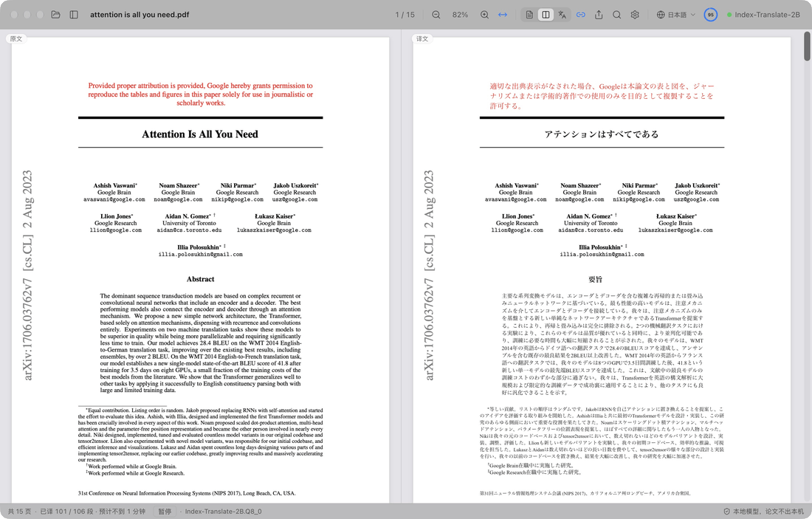The image size is (812, 519).
Task: Toggle the linked scrolling chain icon
Action: (580, 15)
